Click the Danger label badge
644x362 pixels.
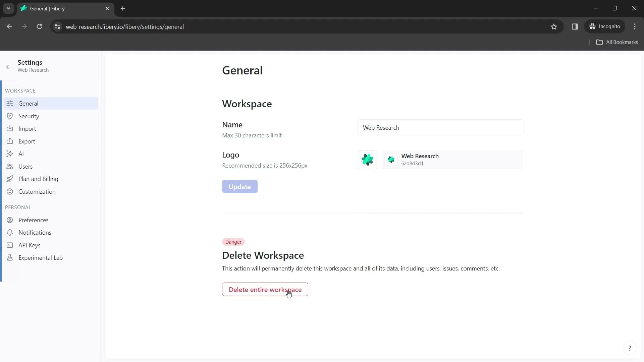pos(233,242)
